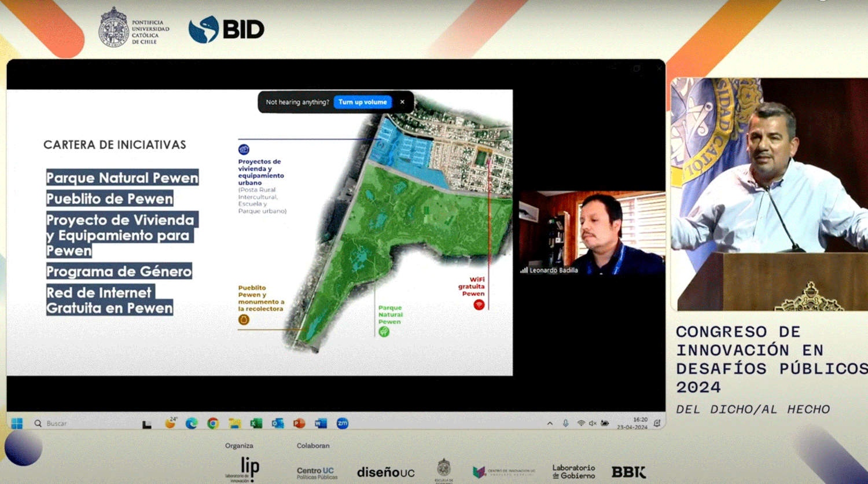Screen dimensions: 868x484
Task: Click the muted speaker tray icon
Action: click(593, 424)
